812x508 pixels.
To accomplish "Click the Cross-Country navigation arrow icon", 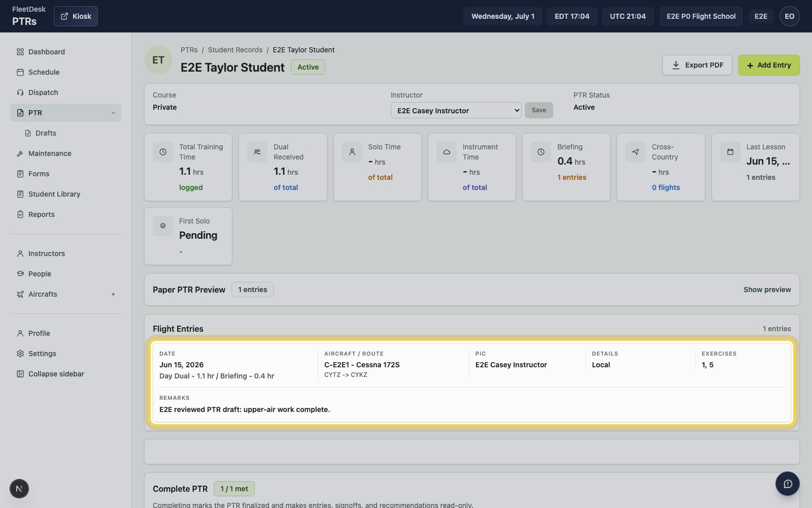I will pyautogui.click(x=635, y=152).
